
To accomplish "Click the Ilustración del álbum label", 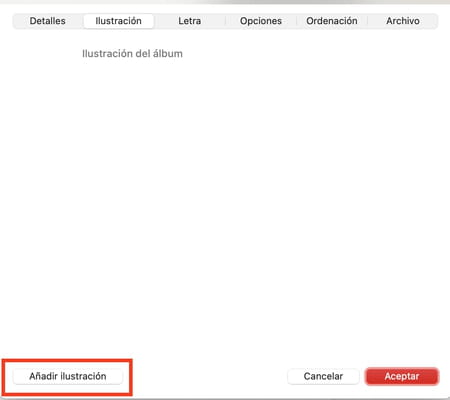I will [x=132, y=54].
